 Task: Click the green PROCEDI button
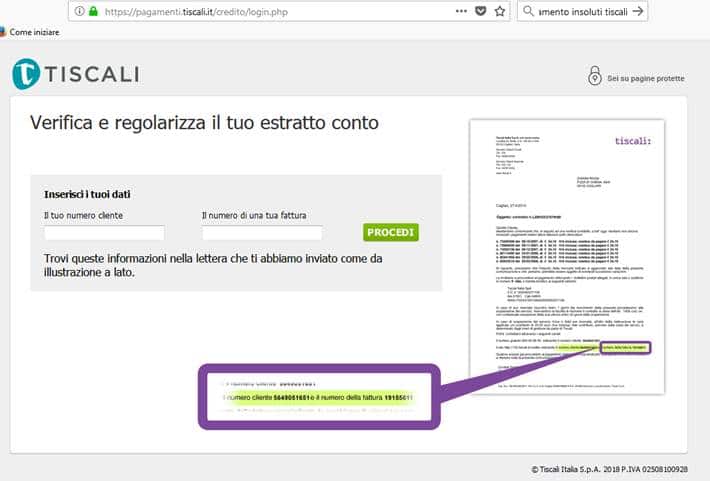(x=391, y=232)
